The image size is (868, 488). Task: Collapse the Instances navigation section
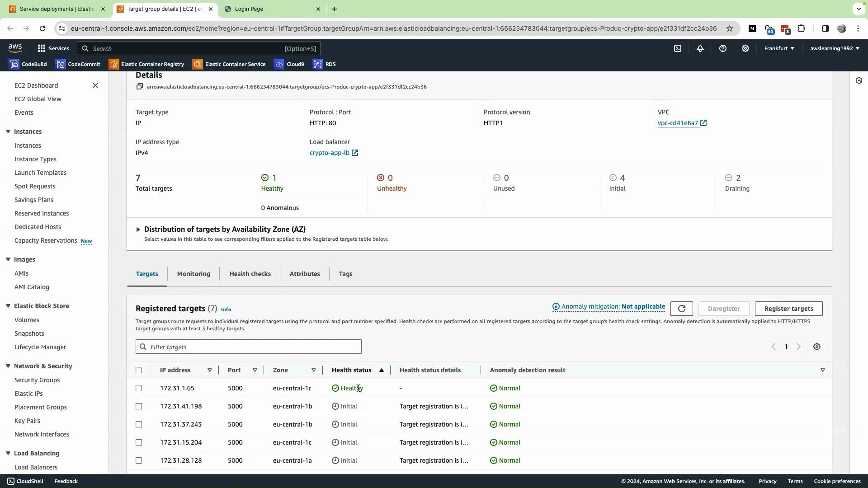click(x=8, y=131)
